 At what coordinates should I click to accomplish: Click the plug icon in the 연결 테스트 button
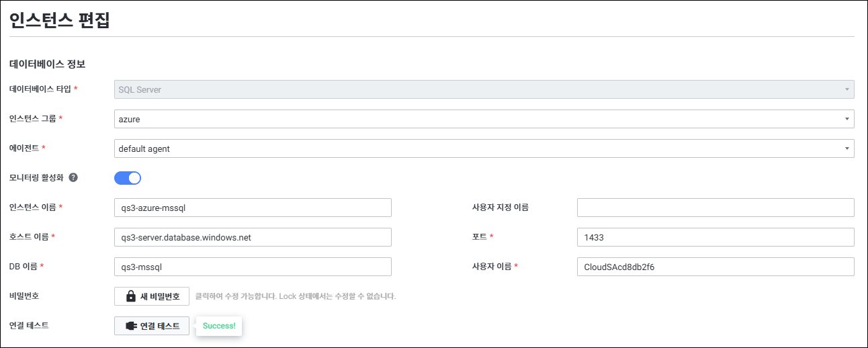click(131, 326)
